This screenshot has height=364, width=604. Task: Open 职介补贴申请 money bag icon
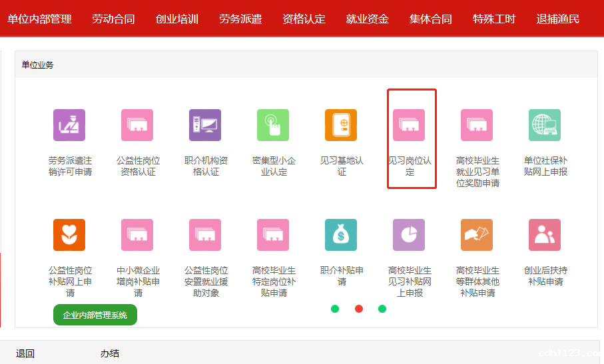341,235
